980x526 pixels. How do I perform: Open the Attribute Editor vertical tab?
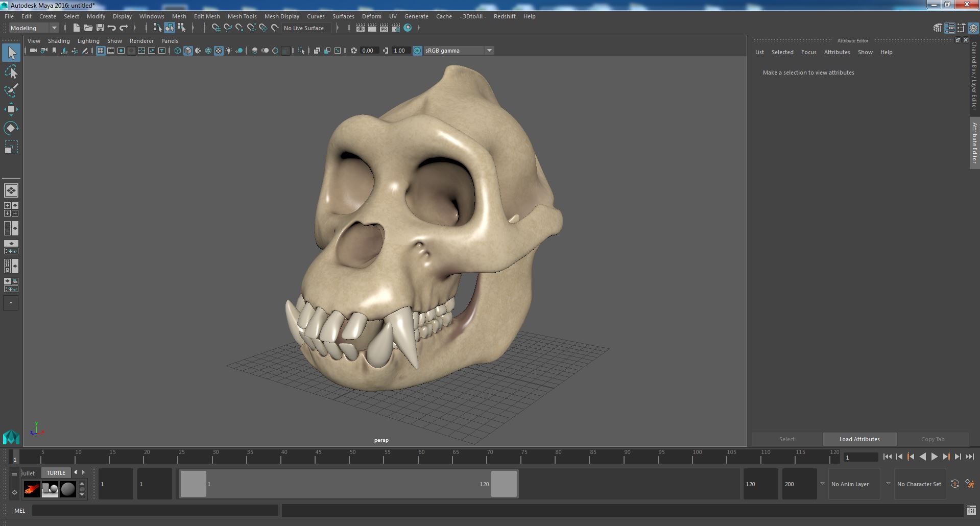click(974, 143)
